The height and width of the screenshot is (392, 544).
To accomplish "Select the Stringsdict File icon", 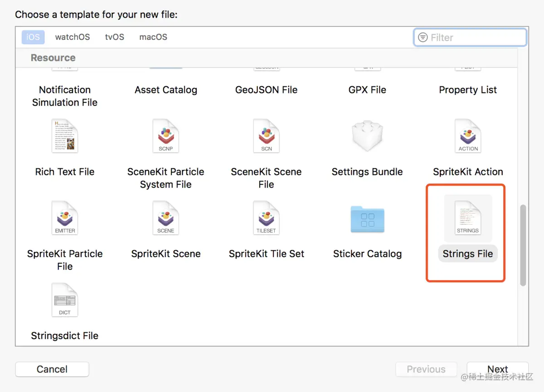I will coord(65,300).
